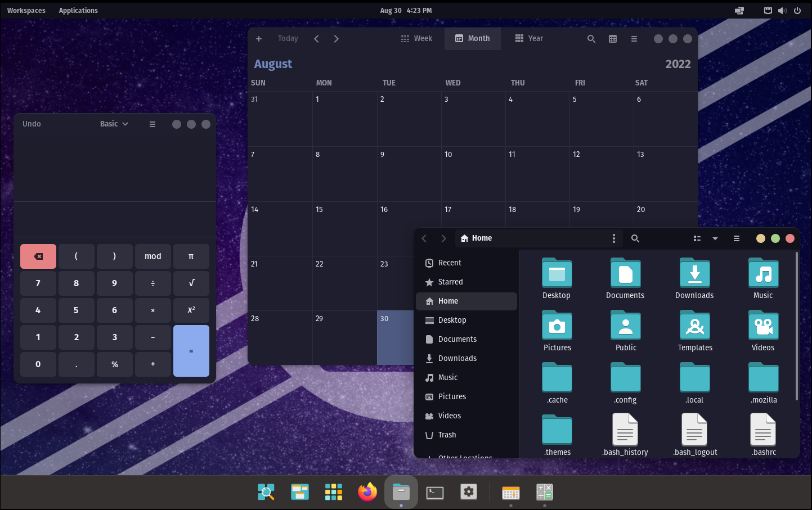Click the calculator backspace button
The image size is (812, 510).
[38, 256]
